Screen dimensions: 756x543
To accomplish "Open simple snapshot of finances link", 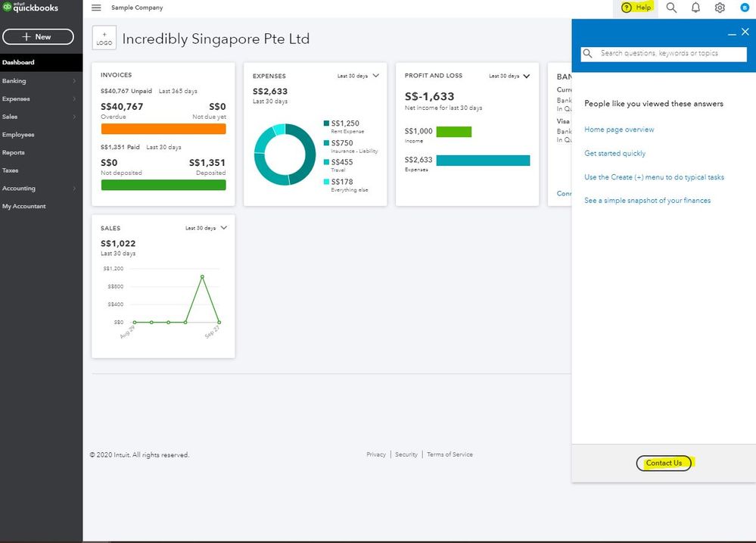I will (x=648, y=200).
